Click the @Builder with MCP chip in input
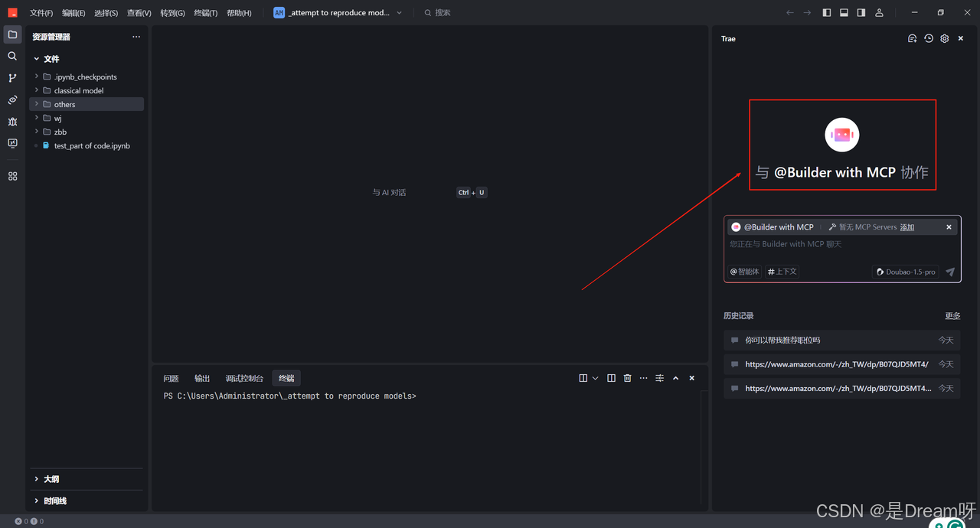980x528 pixels. pos(773,227)
